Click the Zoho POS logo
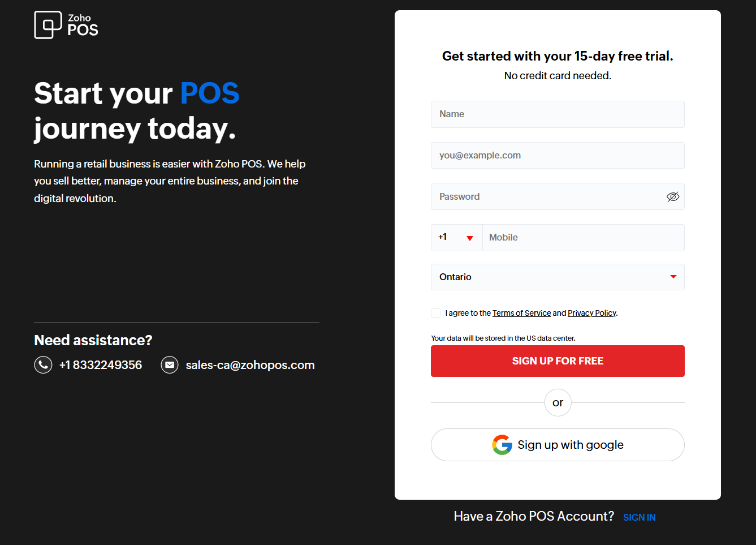The width and height of the screenshot is (756, 545). coord(66,25)
